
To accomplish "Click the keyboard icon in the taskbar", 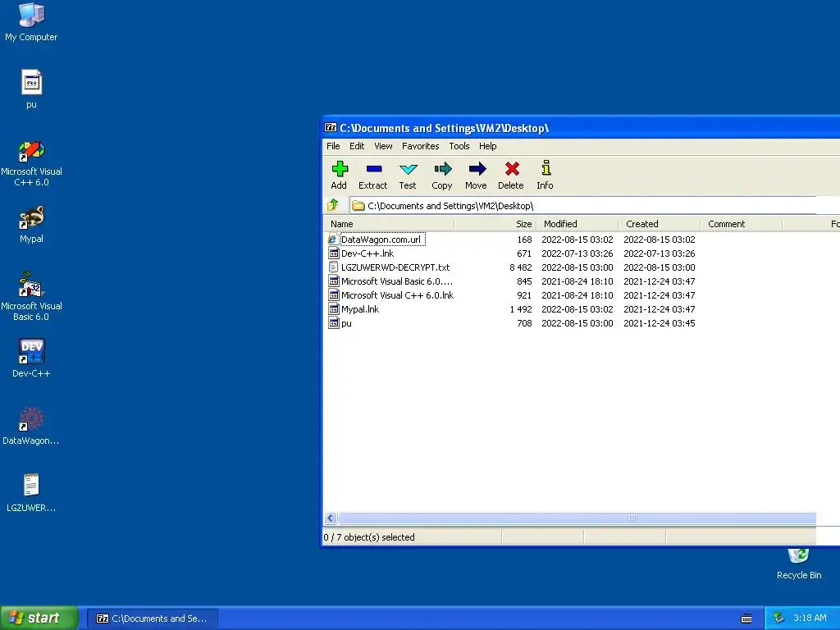I will tap(746, 619).
